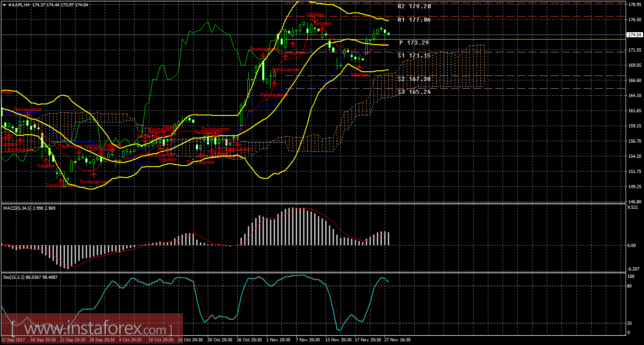644x345 pixels.
Task: Select the R2 179.20 resistance label
Action: pyautogui.click(x=414, y=7)
